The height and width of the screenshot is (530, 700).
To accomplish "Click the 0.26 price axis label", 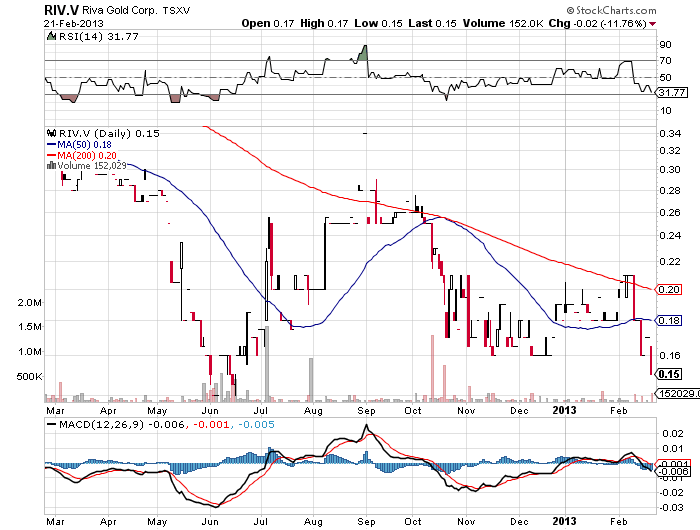I will pos(670,212).
